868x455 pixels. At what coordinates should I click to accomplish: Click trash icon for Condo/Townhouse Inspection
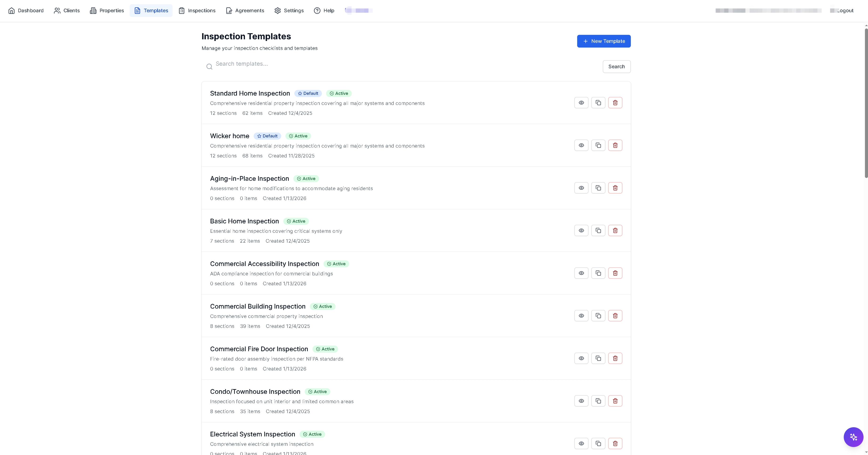pos(615,401)
